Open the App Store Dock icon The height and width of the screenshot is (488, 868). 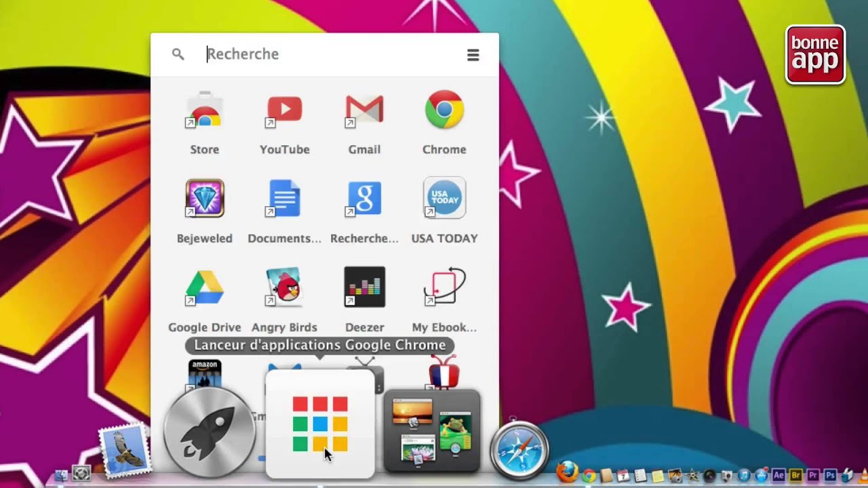click(x=762, y=475)
